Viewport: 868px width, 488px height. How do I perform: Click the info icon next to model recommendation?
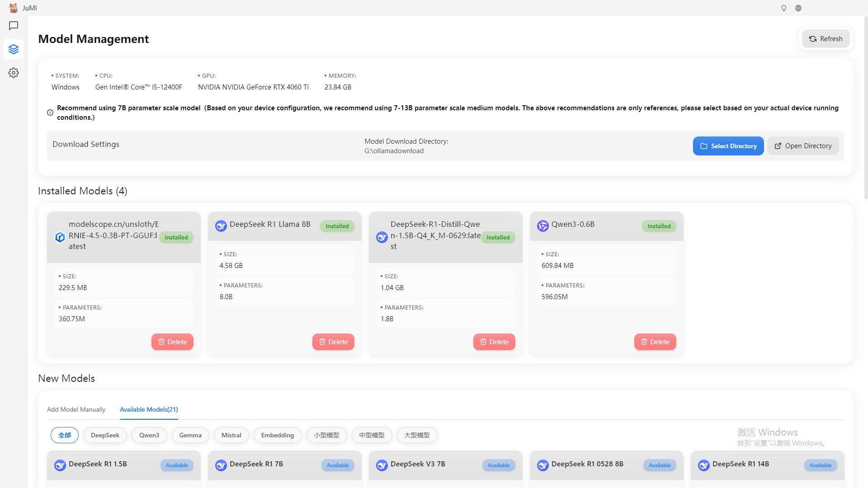(50, 113)
